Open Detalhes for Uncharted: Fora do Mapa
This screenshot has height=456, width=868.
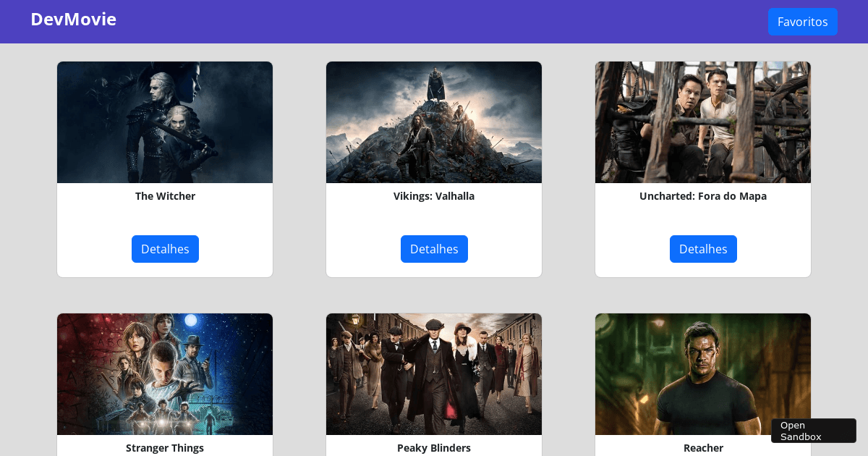703,249
